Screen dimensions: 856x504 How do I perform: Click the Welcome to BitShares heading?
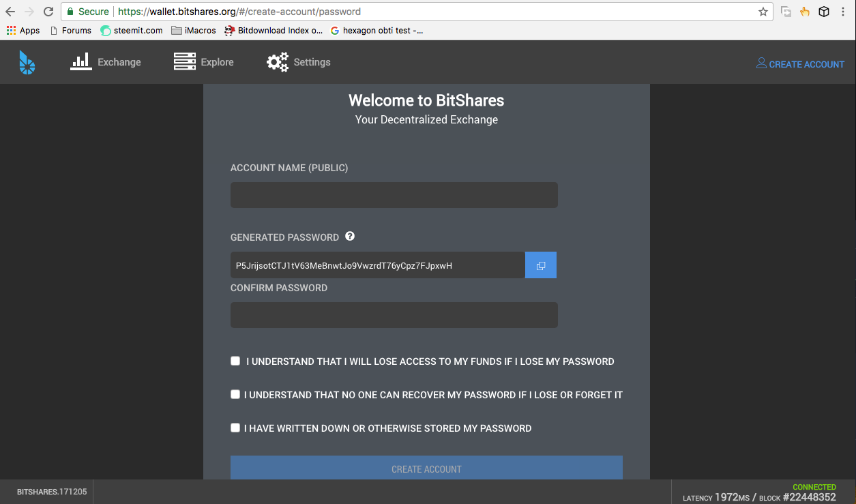[x=426, y=100]
